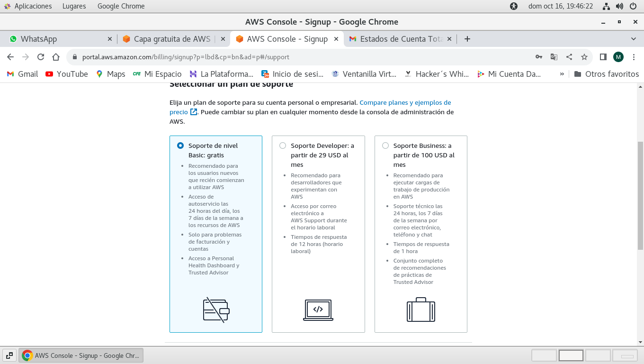Select Soporte de nivel Basic radio button
644x364 pixels.
tap(180, 146)
